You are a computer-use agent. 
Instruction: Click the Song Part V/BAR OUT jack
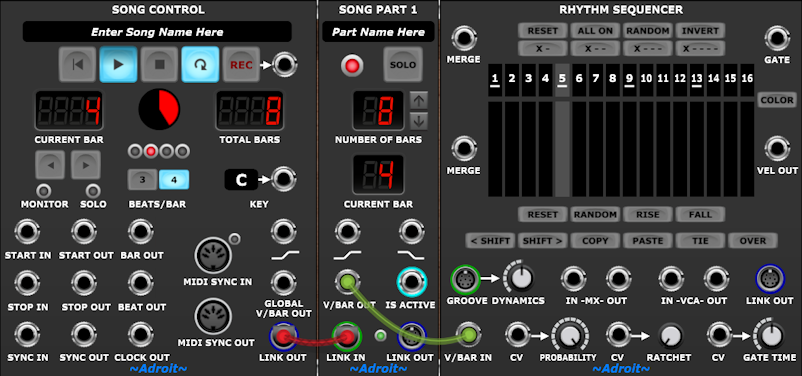347,282
